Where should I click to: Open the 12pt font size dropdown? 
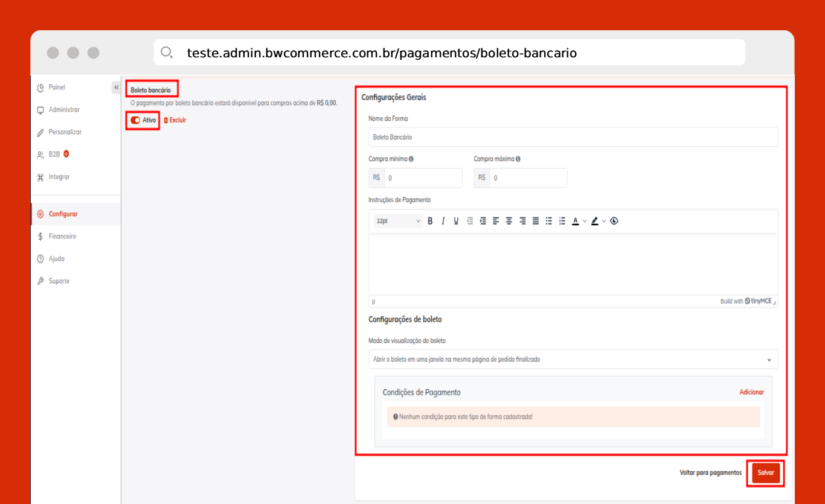point(397,221)
